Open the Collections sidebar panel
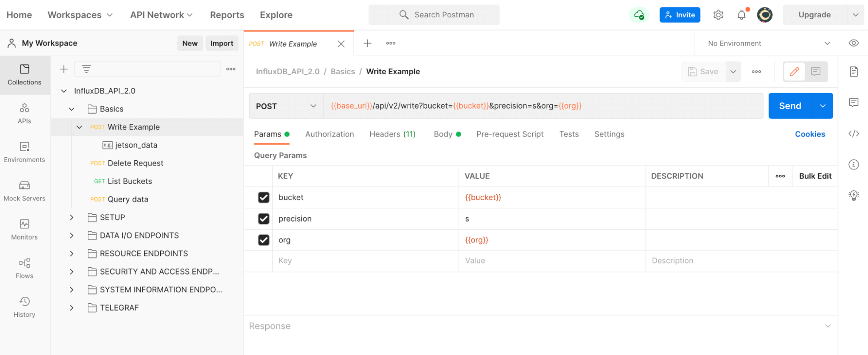The image size is (868, 355). pyautogui.click(x=25, y=75)
